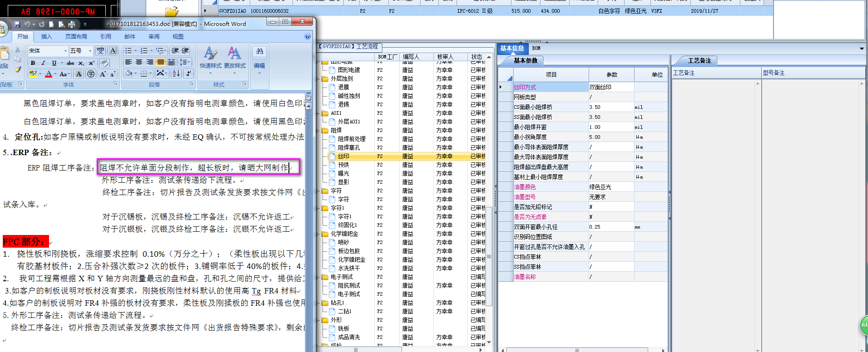Open the 视图 ribbon tab

click(178, 36)
